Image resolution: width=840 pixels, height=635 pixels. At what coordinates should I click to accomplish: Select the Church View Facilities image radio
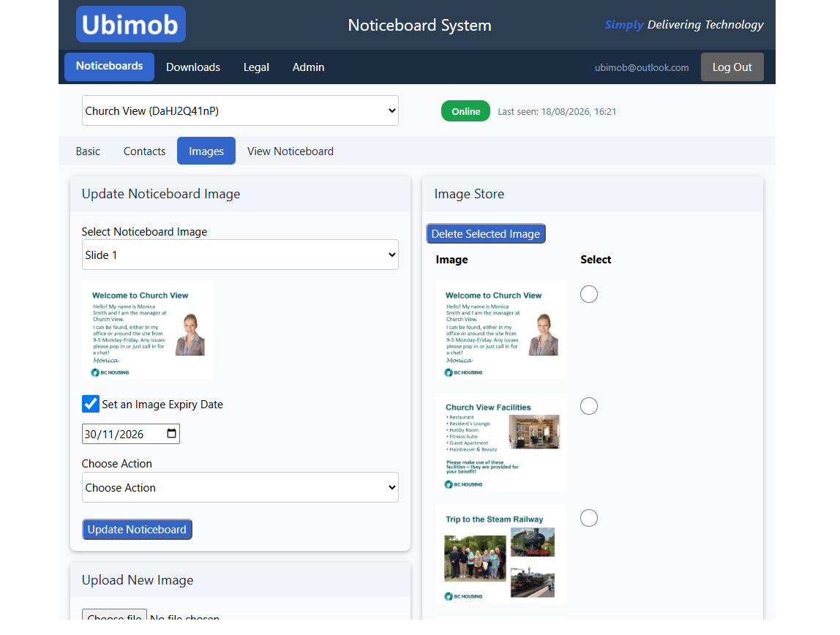[x=589, y=406]
